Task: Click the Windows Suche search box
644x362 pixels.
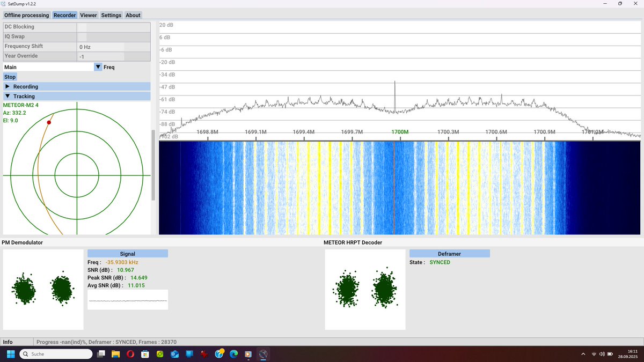Action: 55,354
